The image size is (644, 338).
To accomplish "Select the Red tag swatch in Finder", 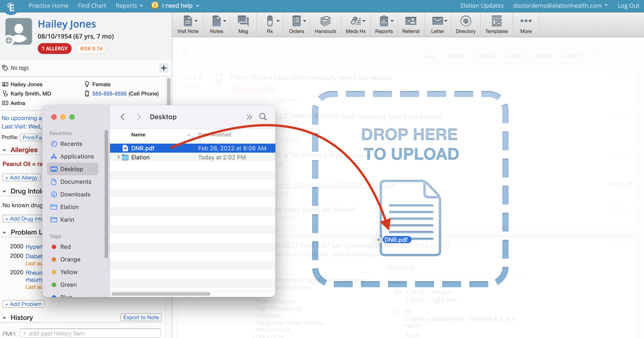I will (54, 247).
